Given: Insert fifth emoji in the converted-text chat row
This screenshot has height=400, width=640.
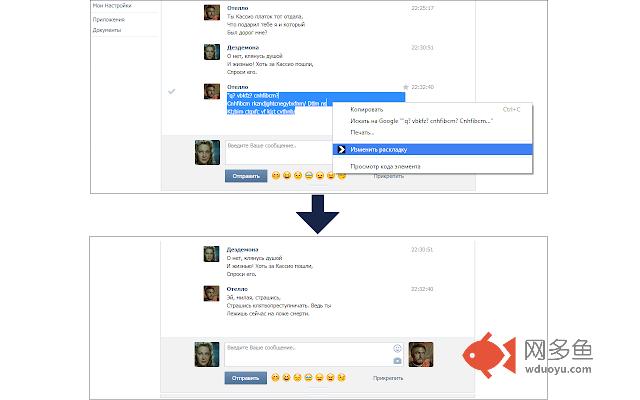Looking at the screenshot, I should click(x=320, y=378).
